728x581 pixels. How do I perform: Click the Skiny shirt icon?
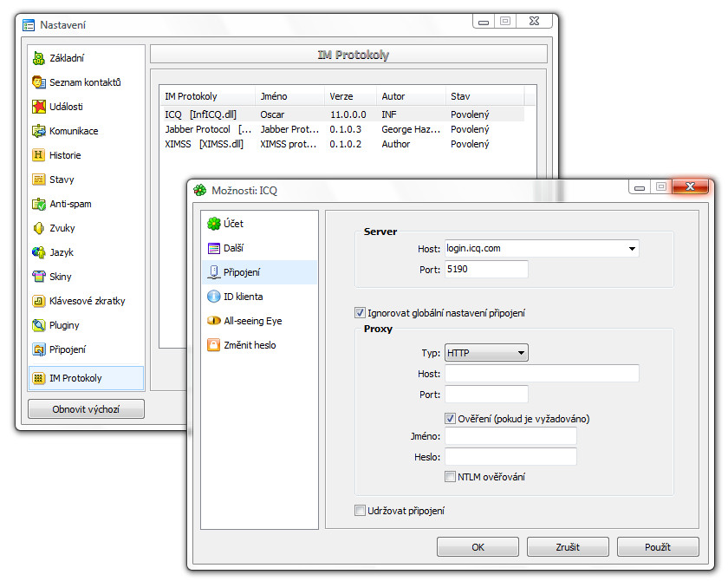coord(38,277)
